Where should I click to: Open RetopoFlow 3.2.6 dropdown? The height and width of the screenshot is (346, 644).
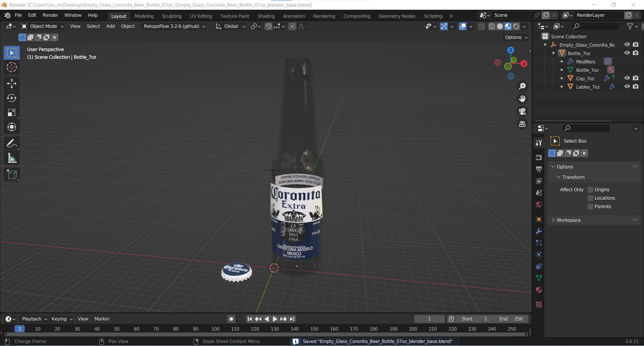coord(174,26)
